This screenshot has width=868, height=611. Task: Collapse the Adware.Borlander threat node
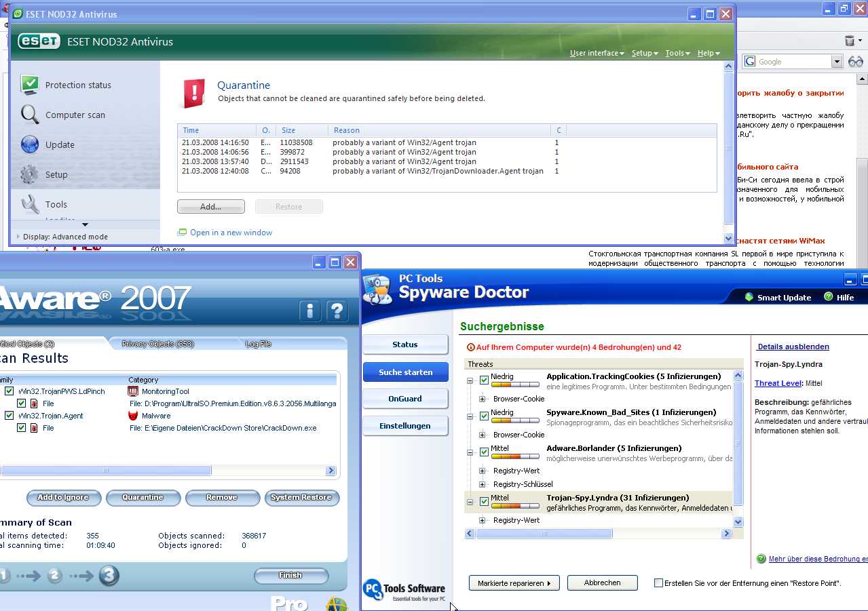(470, 452)
